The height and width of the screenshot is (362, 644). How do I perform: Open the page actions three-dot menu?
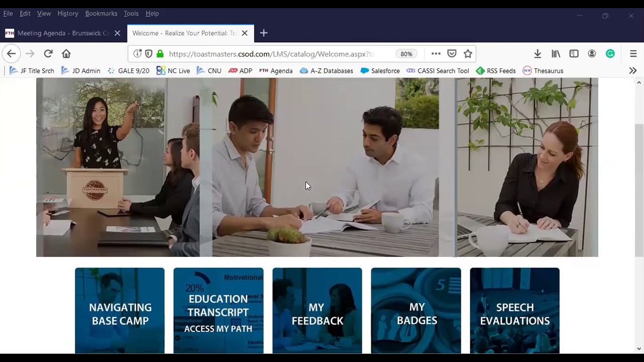tap(436, 54)
